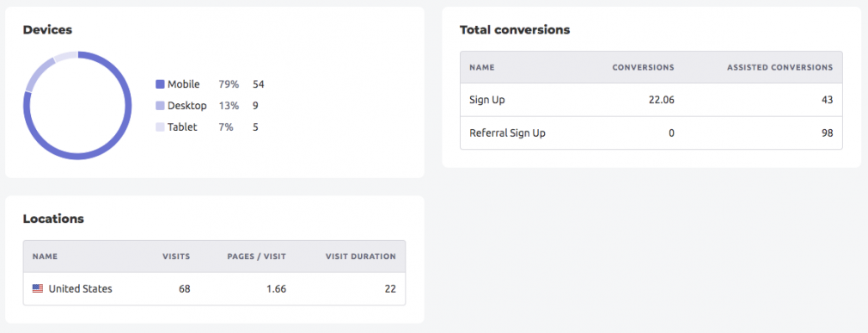Click the Desktop legend color square
Screen dimensions: 868x333
(x=160, y=105)
